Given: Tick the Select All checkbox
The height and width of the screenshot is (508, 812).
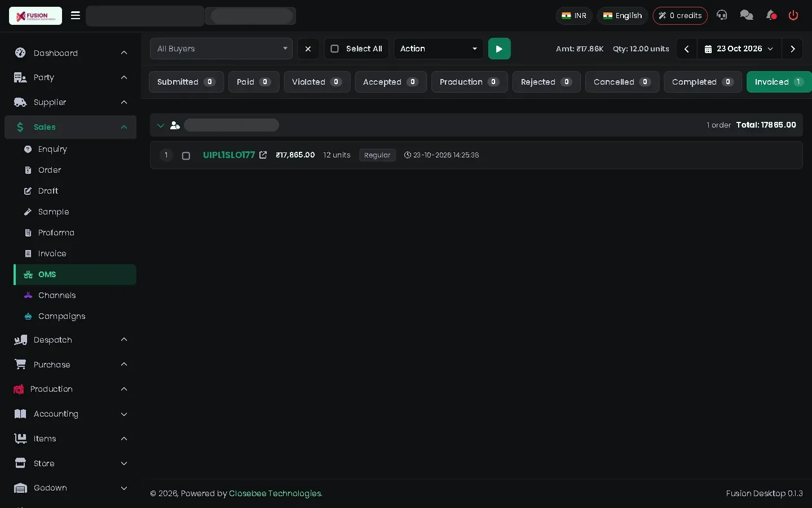Looking at the screenshot, I should (334, 49).
